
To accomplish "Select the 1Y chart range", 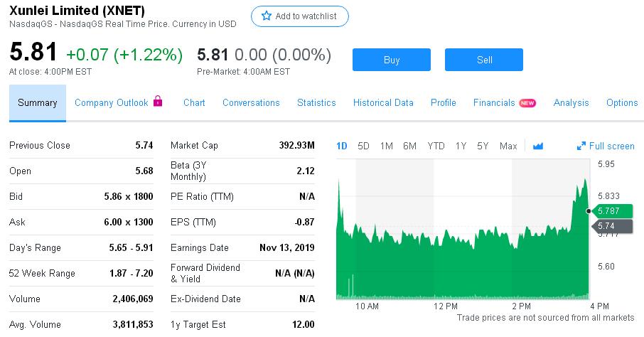I will 461,146.
